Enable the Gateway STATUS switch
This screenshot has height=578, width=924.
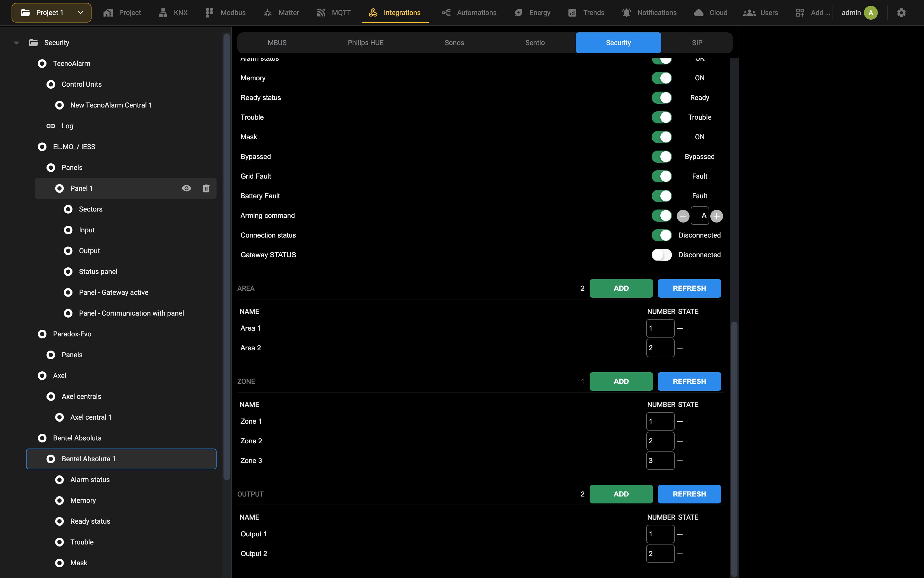coord(661,255)
